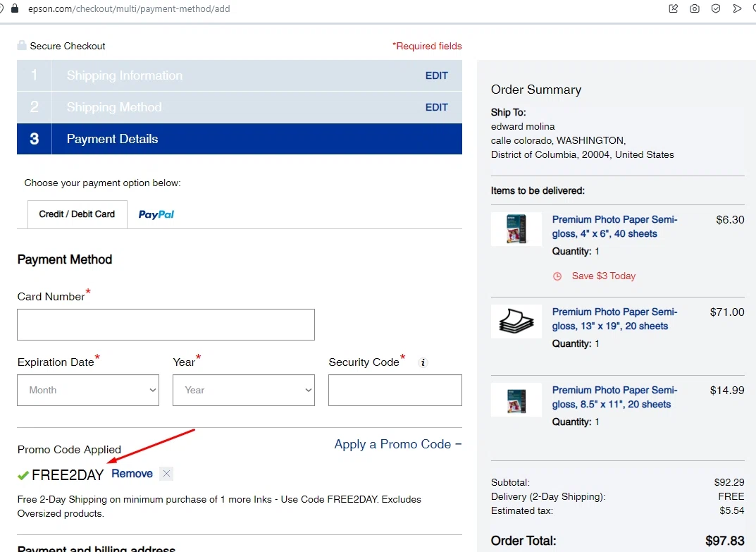756x552 pixels.
Task: Click the Shipping Information step title
Action: click(x=125, y=75)
